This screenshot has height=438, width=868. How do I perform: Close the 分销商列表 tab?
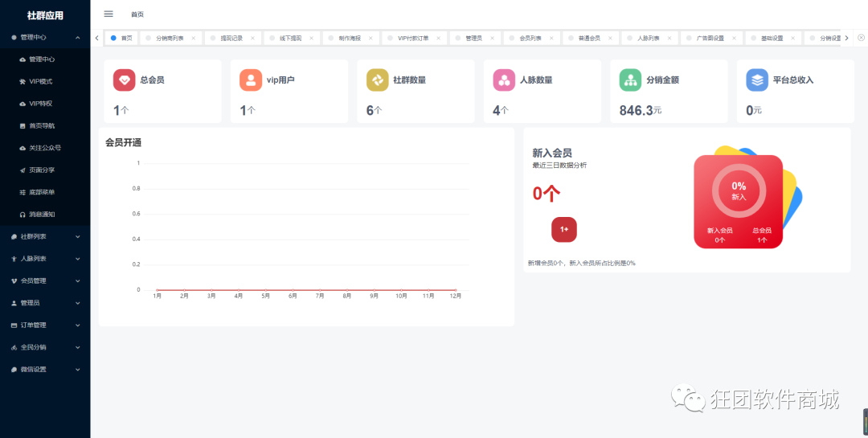click(x=193, y=39)
